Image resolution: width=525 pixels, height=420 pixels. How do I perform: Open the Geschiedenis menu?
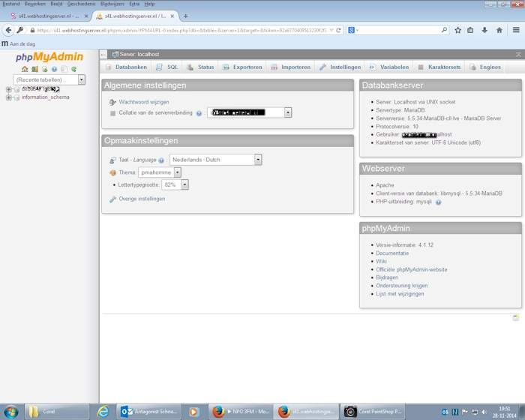(x=81, y=4)
